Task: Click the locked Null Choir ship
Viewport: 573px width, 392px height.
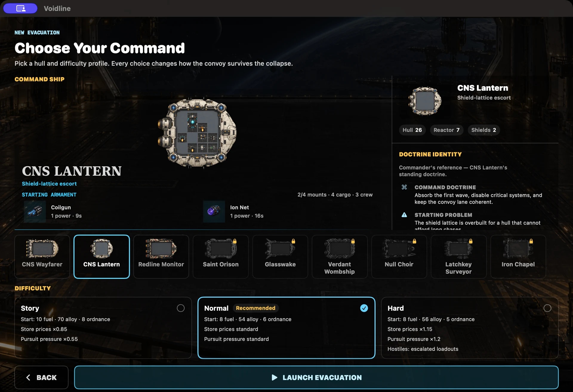Action: pyautogui.click(x=399, y=256)
